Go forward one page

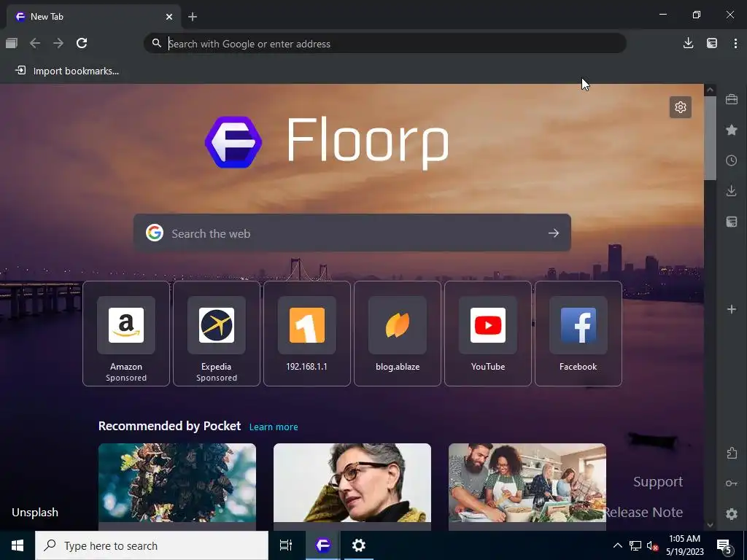point(58,43)
